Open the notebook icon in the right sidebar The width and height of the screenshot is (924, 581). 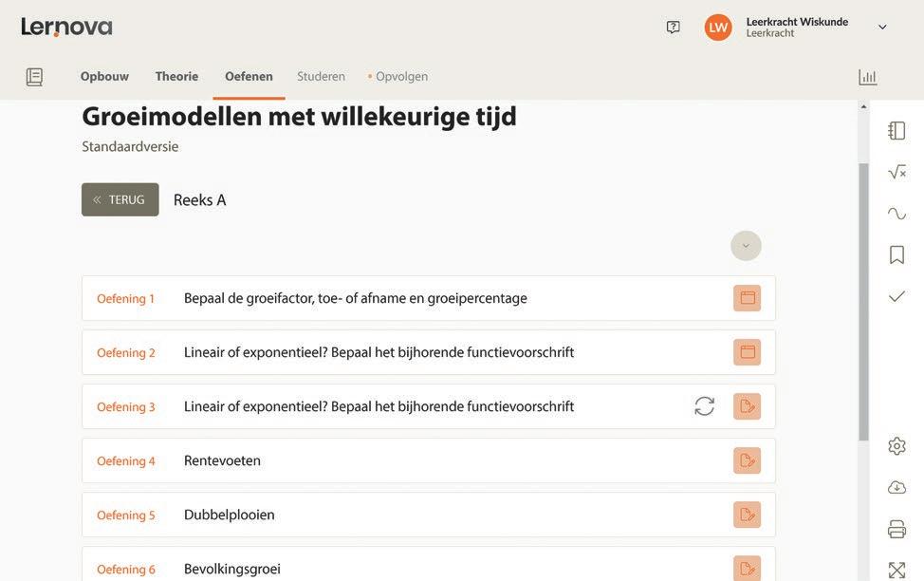tap(896, 131)
